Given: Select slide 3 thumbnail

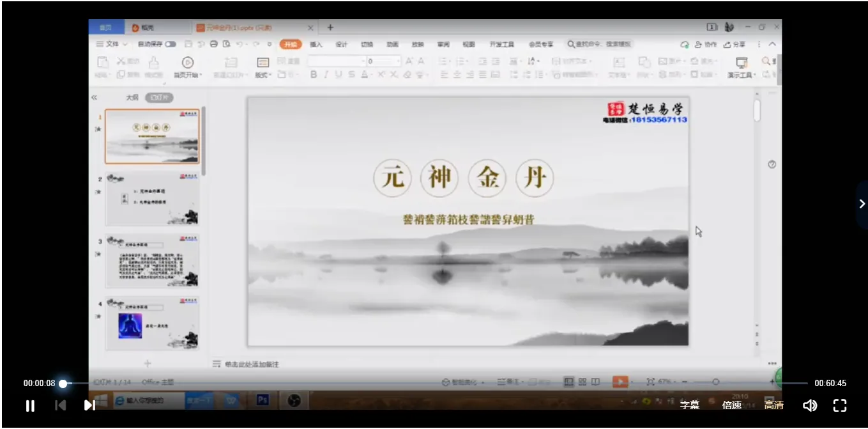Looking at the screenshot, I should (152, 261).
